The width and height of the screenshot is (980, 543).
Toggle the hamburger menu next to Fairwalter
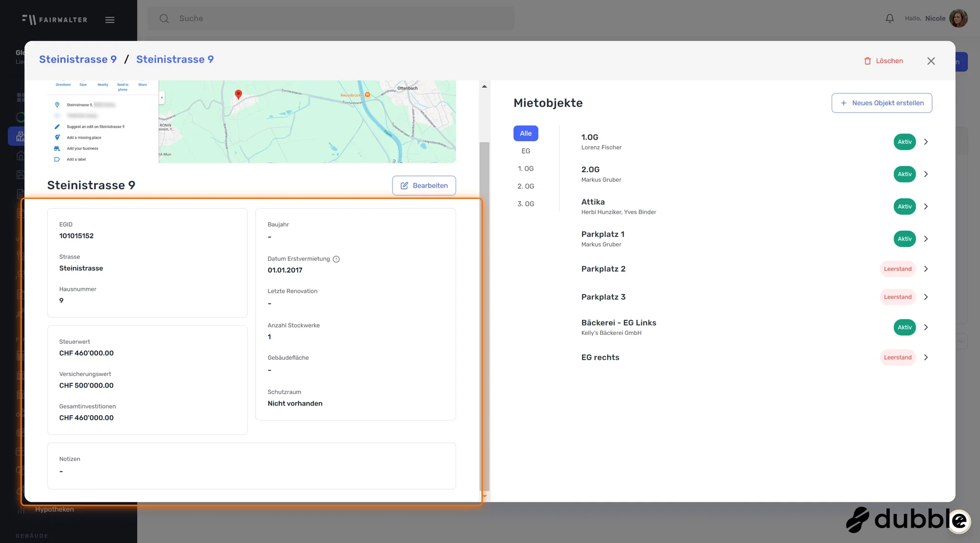[x=110, y=20]
